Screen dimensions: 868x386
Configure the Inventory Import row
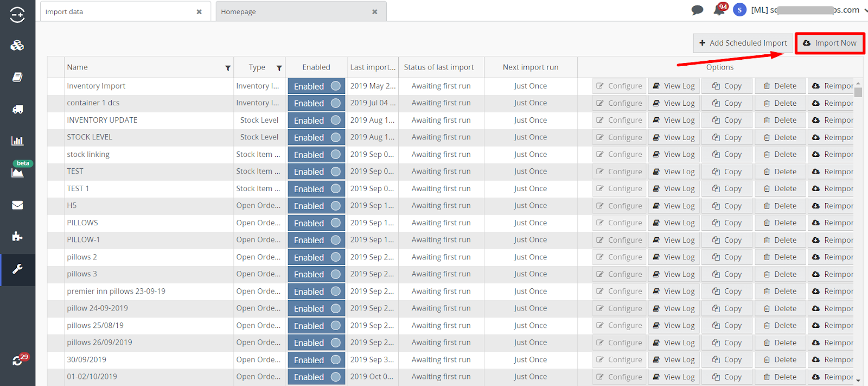point(619,86)
